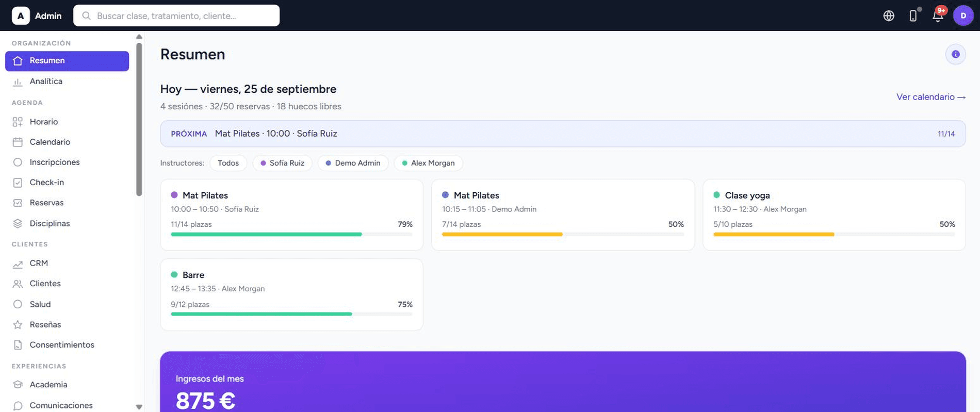
Task: Click the sidebar scrollbar thumb
Action: (139, 120)
